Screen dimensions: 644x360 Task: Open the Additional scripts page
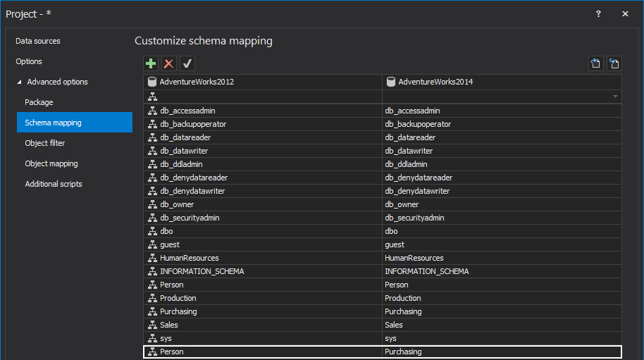[x=54, y=184]
